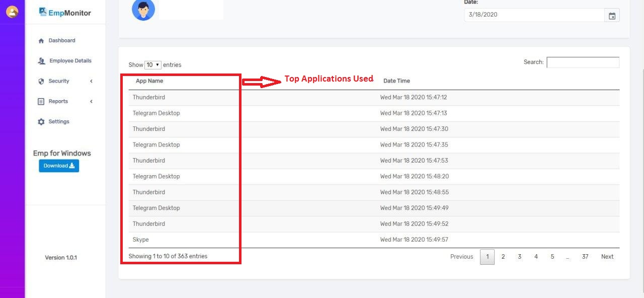The height and width of the screenshot is (298, 644).
Task: Click timestamp Wed Mar 18 2020 15:49:57
Action: click(414, 240)
